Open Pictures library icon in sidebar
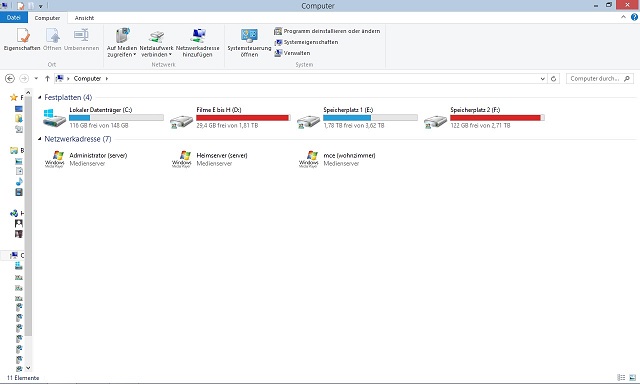 pos(19,161)
